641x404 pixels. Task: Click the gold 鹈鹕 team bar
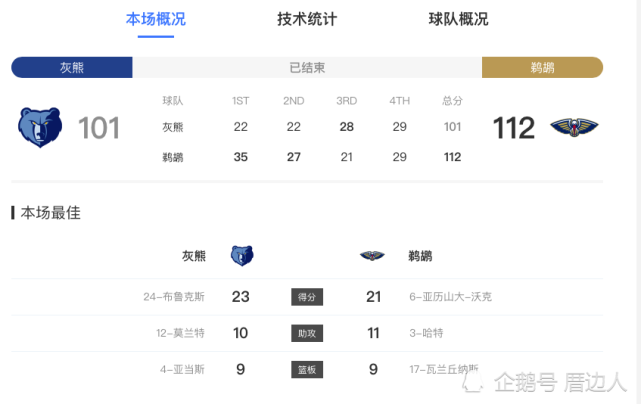coord(542,67)
